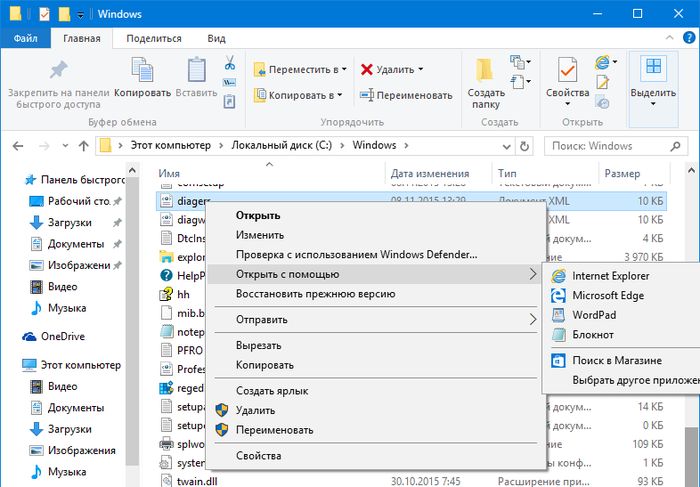Open the File tab
700x487 pixels.
pyautogui.click(x=25, y=38)
